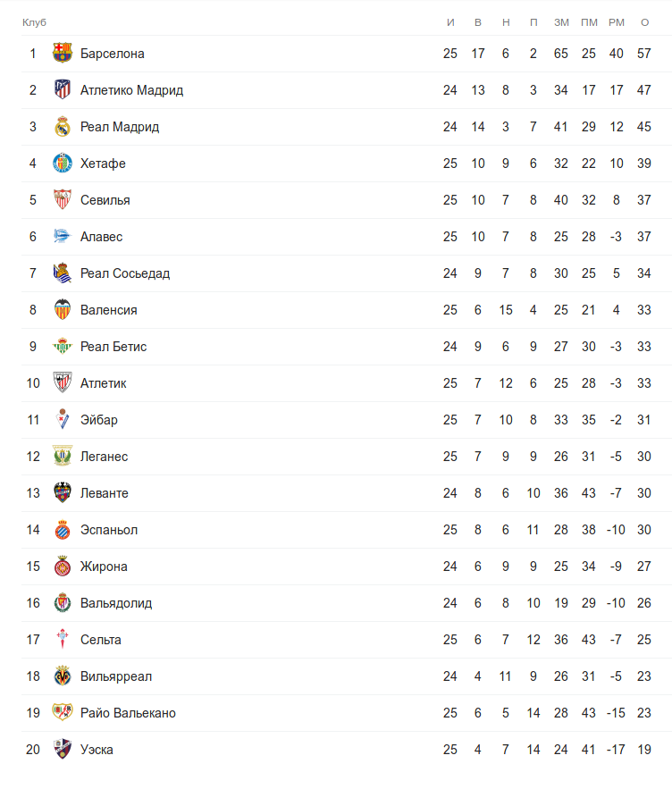Click the Atlético Madrid crest icon
Viewport: 672px width, 789px height.
click(62, 90)
